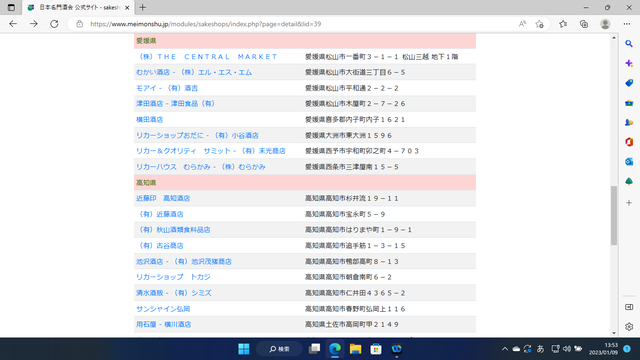Click the 愛媛県 section header

[305, 41]
